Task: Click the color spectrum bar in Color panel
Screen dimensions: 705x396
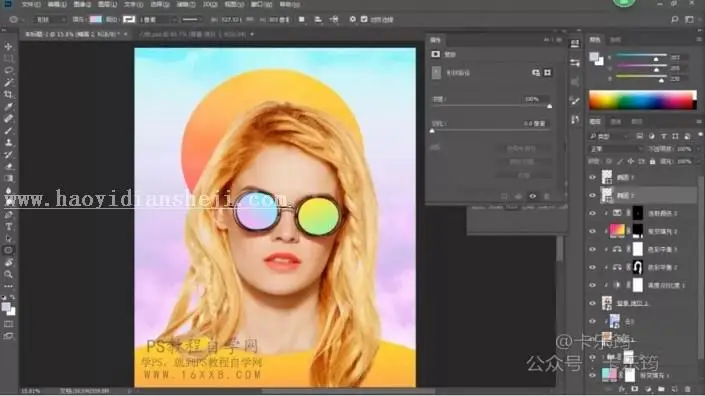Action: click(642, 100)
